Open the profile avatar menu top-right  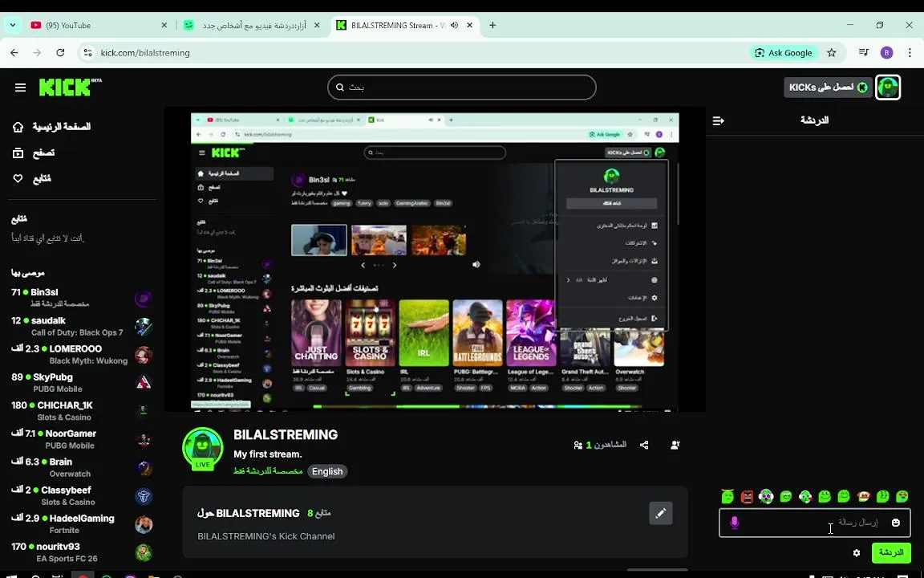tap(888, 88)
